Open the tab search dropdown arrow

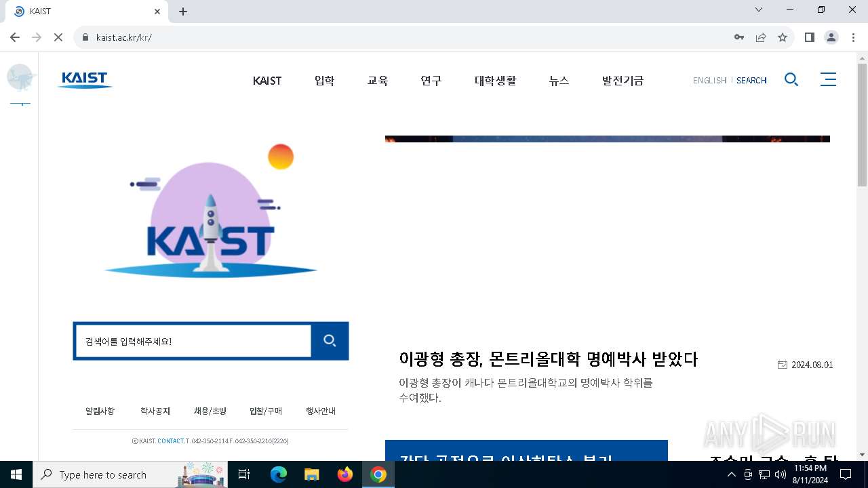click(x=759, y=9)
